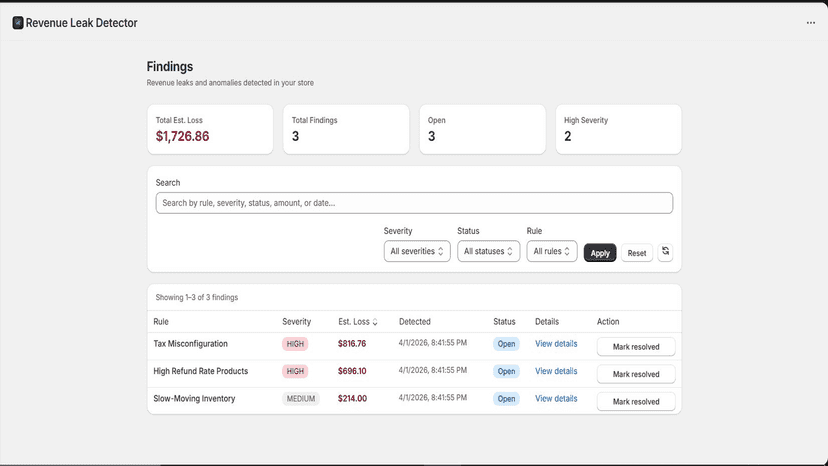
Task: Click the Open status badge for Slow-Moving Inventory
Action: click(506, 399)
